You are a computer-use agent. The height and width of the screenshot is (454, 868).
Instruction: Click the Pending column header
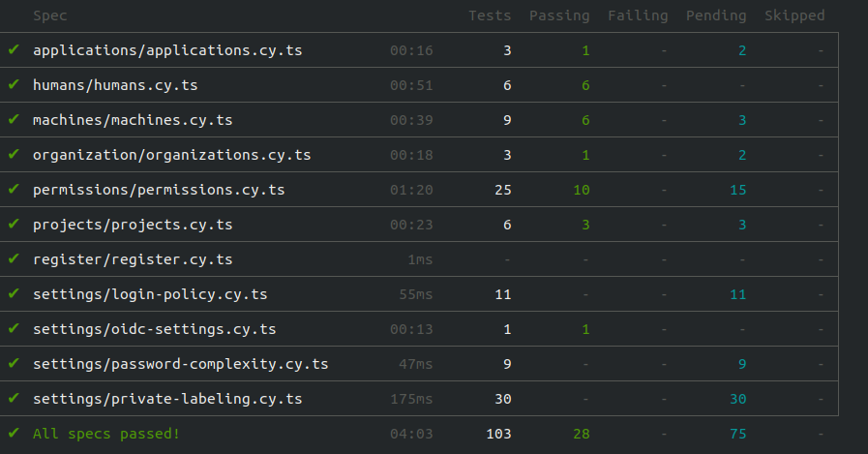click(716, 15)
